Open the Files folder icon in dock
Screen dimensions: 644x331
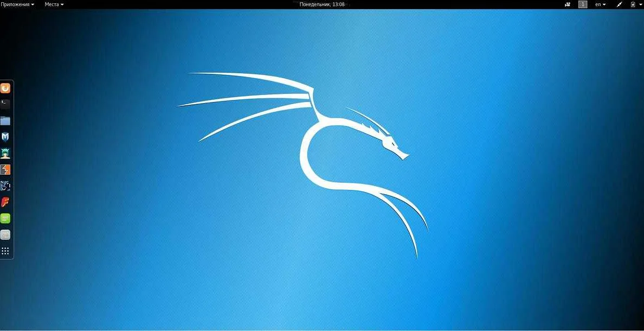(5, 120)
